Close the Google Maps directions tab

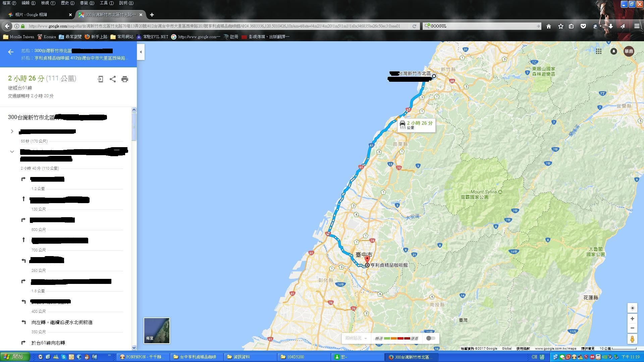[x=141, y=15]
